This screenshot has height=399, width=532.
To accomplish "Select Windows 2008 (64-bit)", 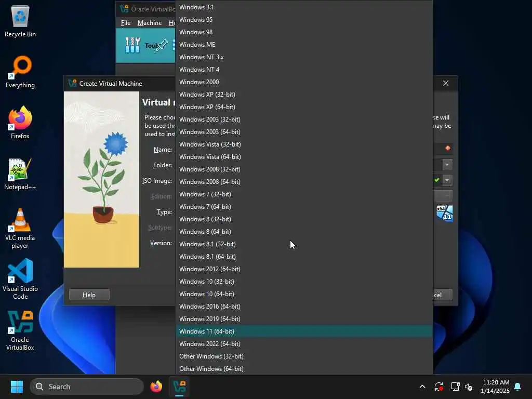I will coord(304,182).
